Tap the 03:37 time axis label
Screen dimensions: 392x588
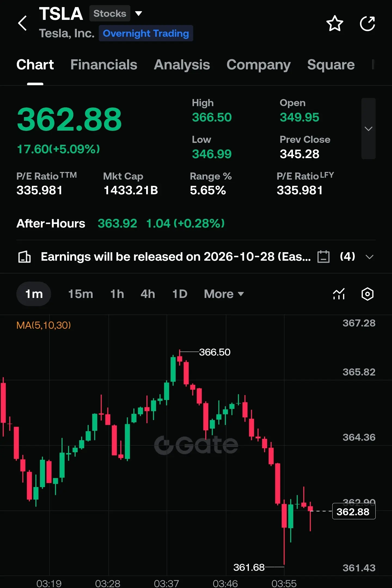point(166,583)
